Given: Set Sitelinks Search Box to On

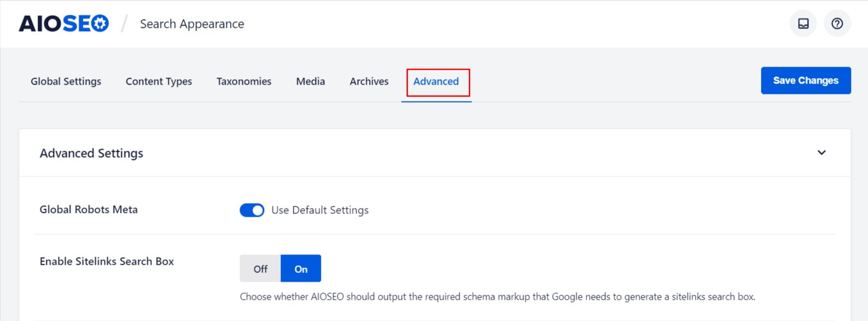Looking at the screenshot, I should 301,269.
